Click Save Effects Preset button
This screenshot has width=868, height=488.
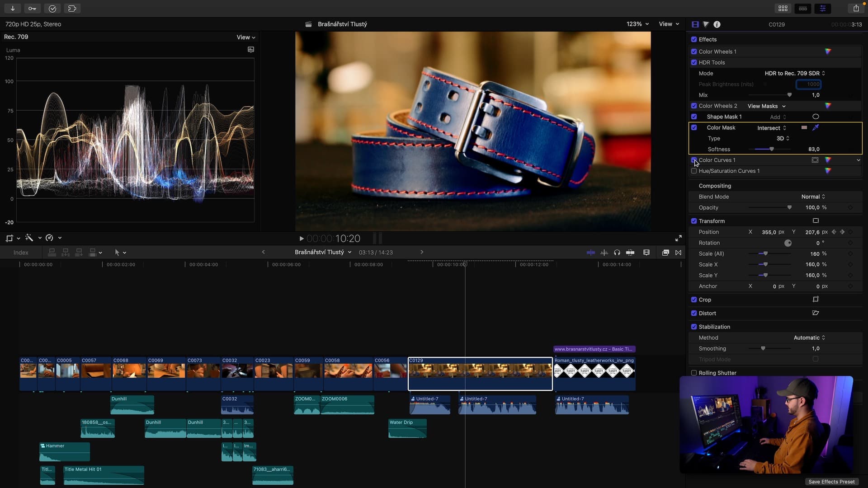831,482
